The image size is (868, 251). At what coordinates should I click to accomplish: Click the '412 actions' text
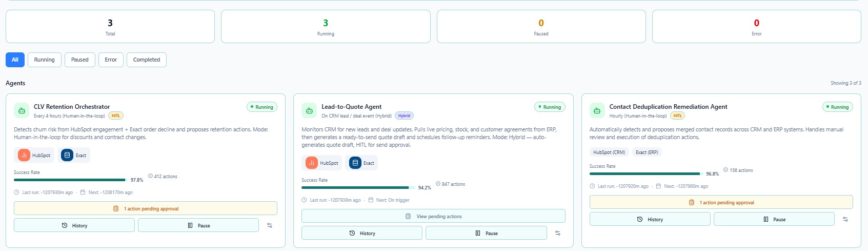click(166, 176)
